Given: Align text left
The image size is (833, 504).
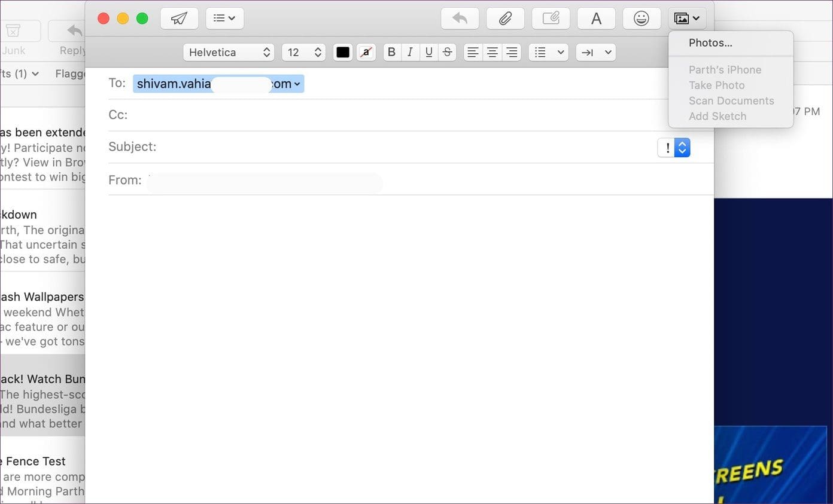Looking at the screenshot, I should coord(473,53).
